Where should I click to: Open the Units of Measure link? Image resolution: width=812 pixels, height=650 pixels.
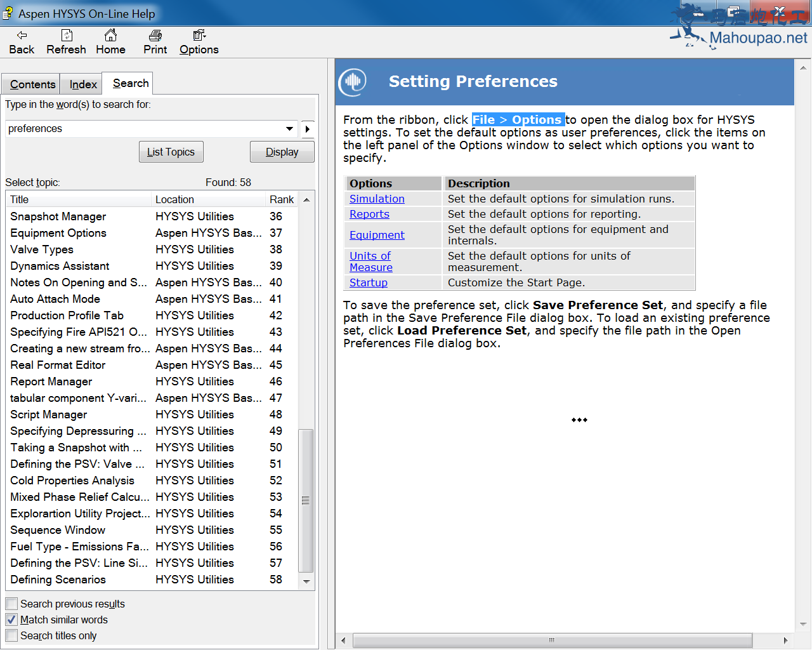tap(371, 262)
